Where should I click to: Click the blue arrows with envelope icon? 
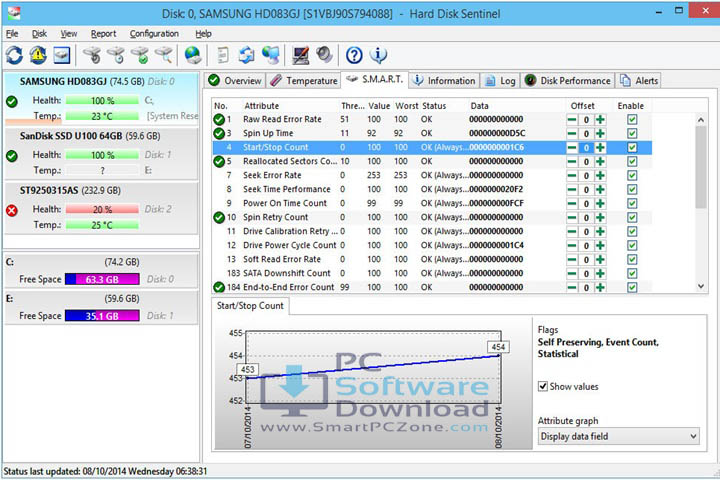[x=247, y=56]
